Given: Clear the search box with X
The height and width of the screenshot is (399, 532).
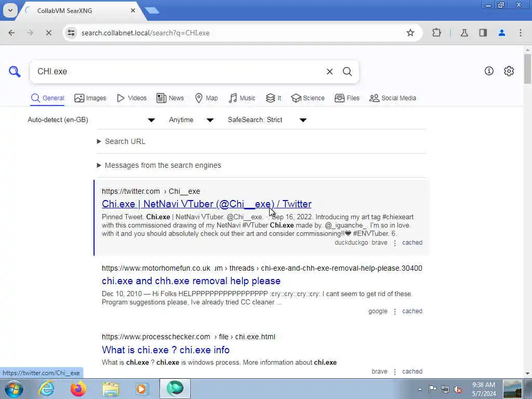Looking at the screenshot, I should pos(329,72).
